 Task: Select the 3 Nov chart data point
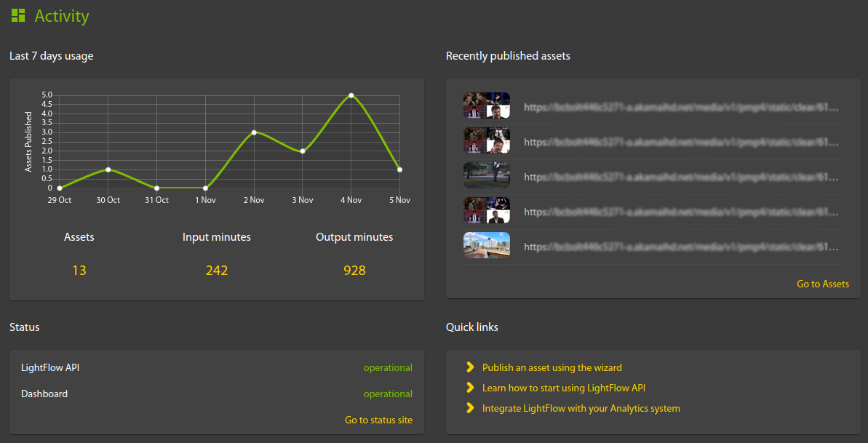point(303,151)
